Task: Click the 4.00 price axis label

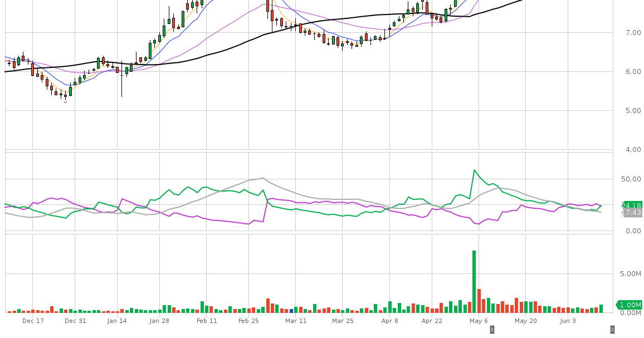Action: [633, 149]
